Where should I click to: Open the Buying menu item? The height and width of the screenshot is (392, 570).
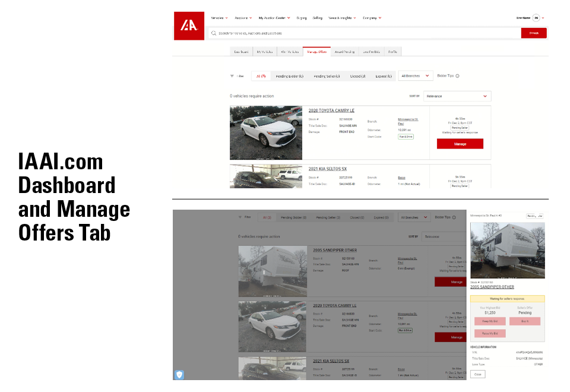point(302,18)
